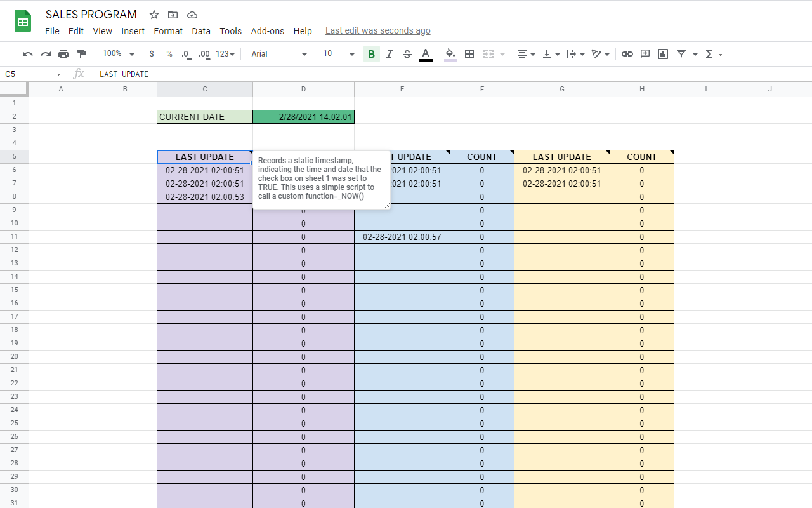Screen dimensions: 812x508
Task: Activate the paint format tool
Action: [81, 54]
